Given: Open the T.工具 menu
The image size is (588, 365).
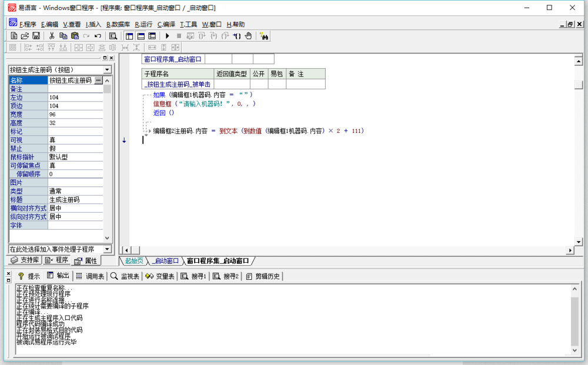Looking at the screenshot, I should tap(189, 24).
